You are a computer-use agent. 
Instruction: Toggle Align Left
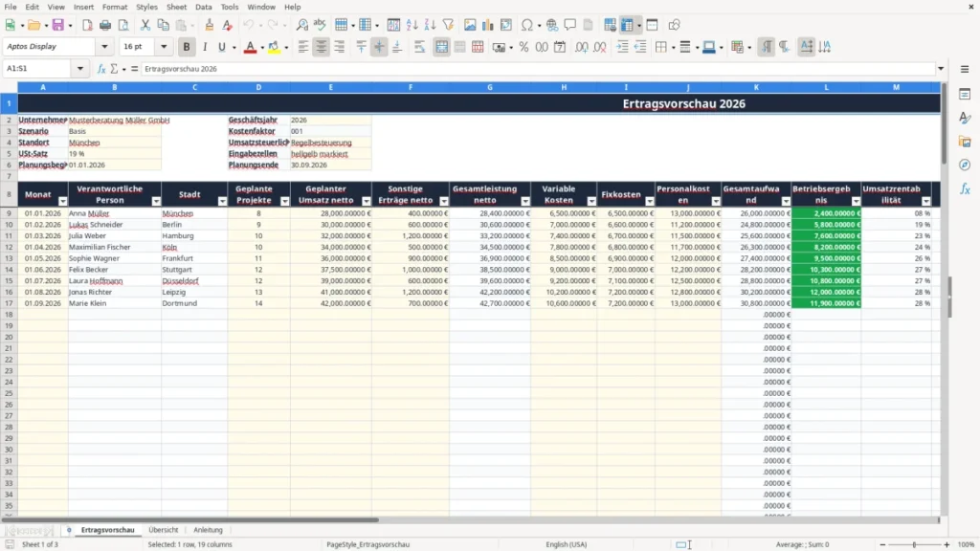(x=303, y=47)
